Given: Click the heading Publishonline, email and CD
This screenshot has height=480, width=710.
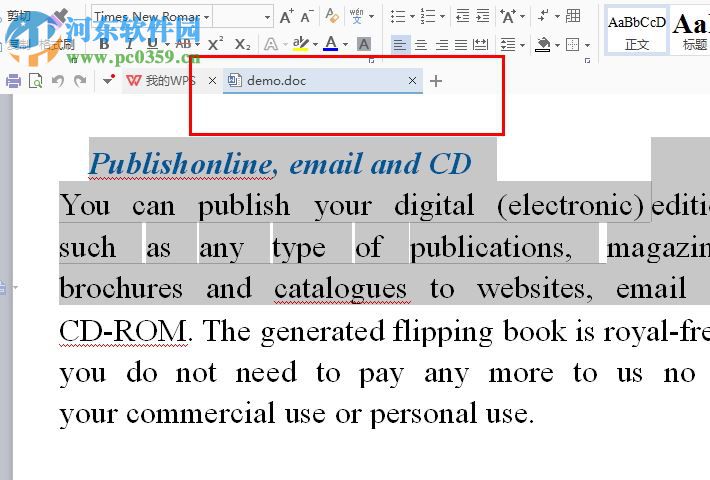Looking at the screenshot, I should pyautogui.click(x=280, y=163).
